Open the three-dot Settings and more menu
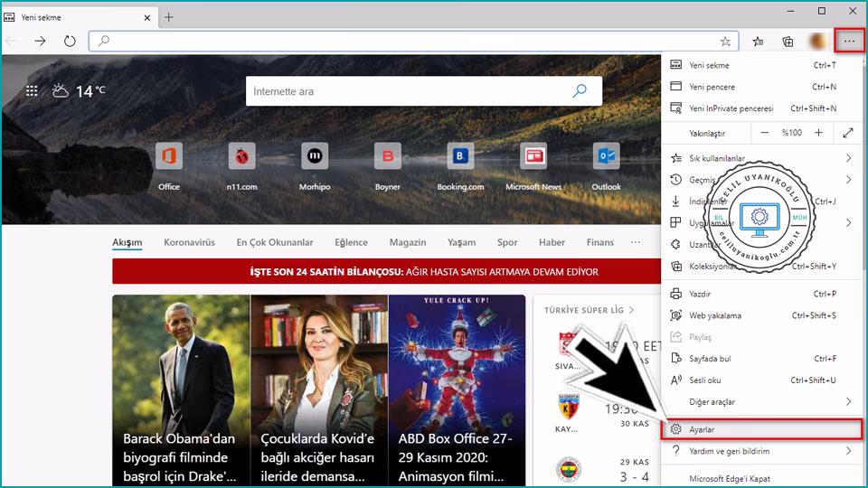This screenshot has width=868, height=488. (x=849, y=41)
